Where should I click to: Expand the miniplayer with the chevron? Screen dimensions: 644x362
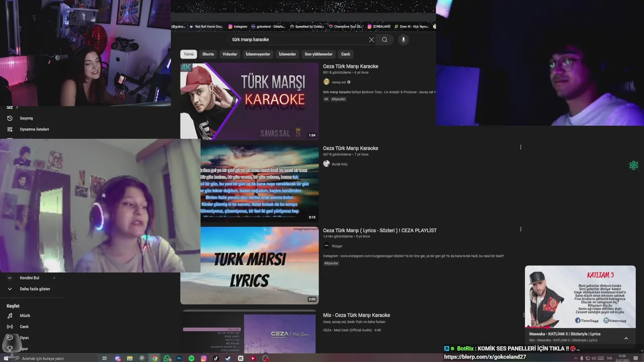626,338
